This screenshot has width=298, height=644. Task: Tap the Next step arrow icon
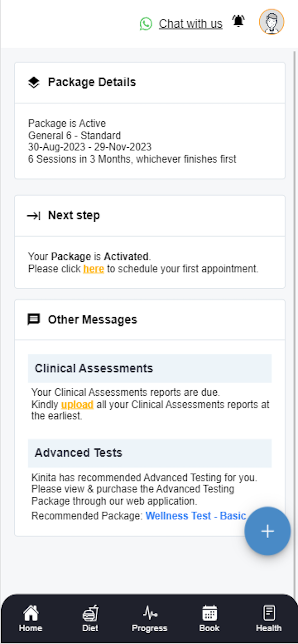(34, 215)
